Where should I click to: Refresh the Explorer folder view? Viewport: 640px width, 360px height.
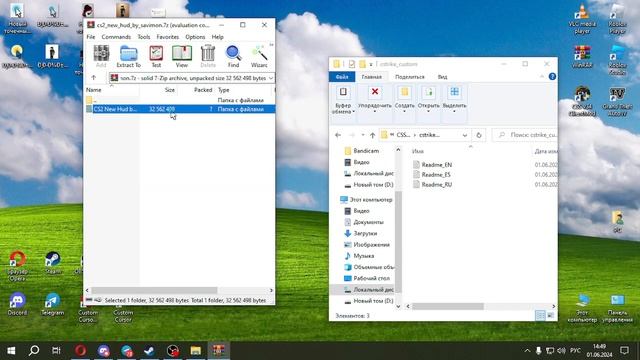[479, 135]
